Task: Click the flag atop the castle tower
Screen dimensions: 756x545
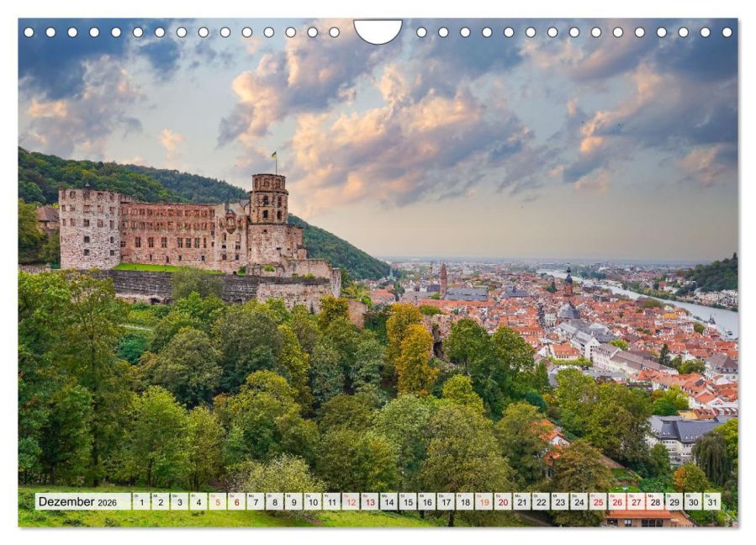Action: click(x=273, y=156)
